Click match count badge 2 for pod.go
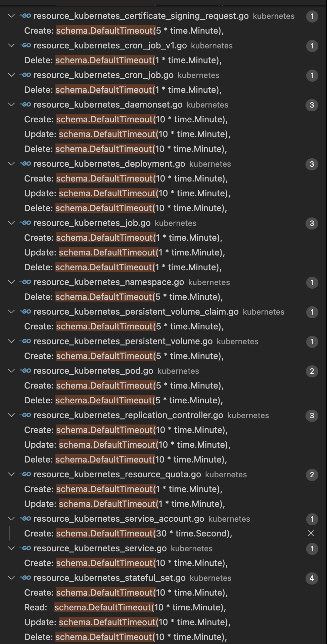The width and height of the screenshot is (327, 644). [312, 371]
